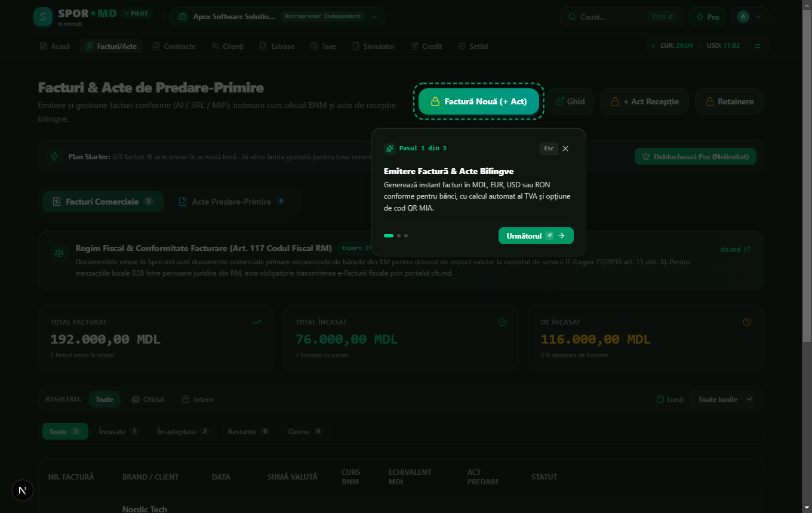Click the Pro upgrade button in header

[708, 17]
